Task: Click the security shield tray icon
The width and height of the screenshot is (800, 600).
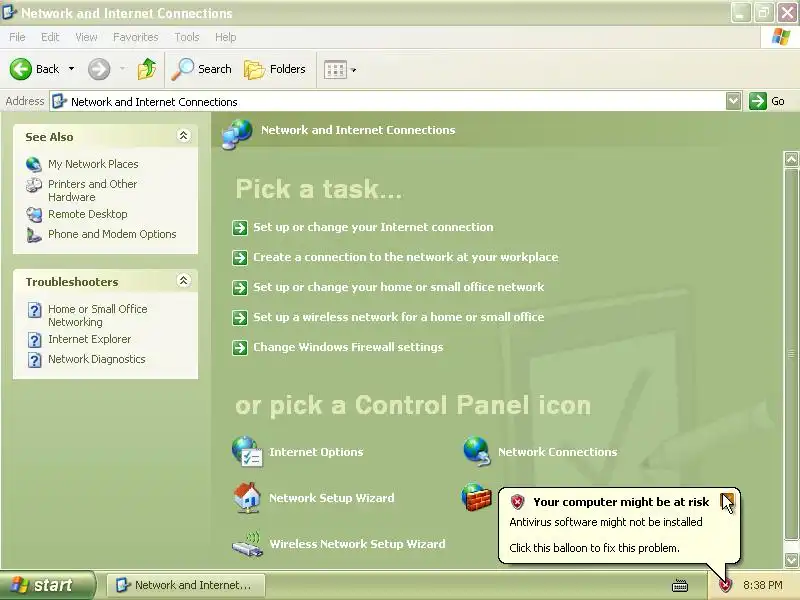Action: coord(724,585)
